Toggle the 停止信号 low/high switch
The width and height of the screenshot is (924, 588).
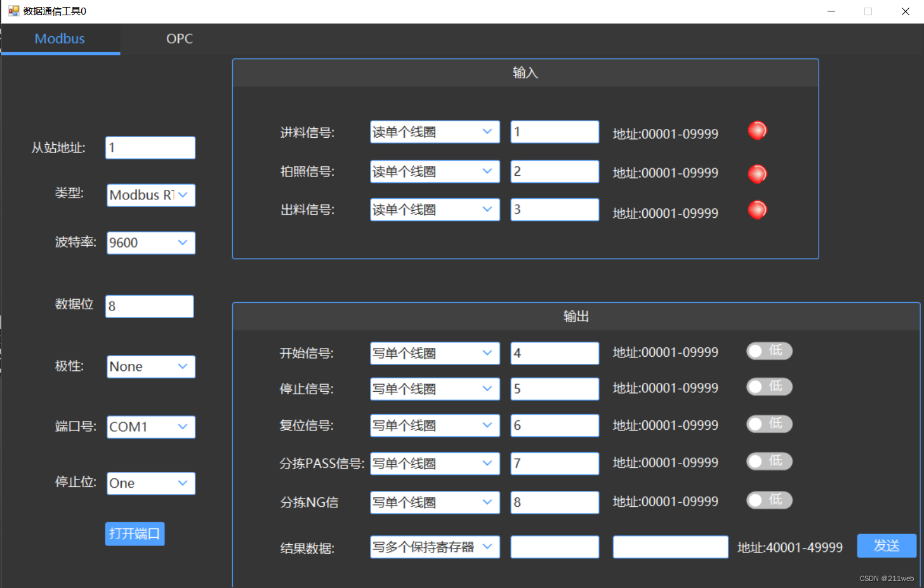769,387
